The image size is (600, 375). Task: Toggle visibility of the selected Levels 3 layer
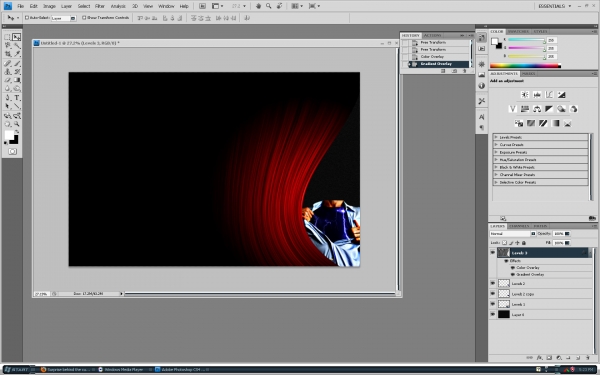point(493,252)
